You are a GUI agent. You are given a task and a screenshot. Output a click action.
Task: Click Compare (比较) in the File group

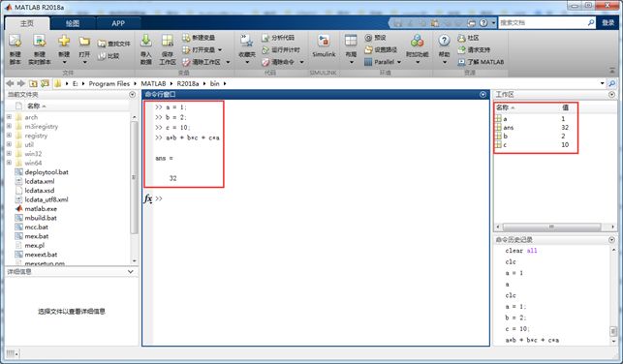[109, 56]
